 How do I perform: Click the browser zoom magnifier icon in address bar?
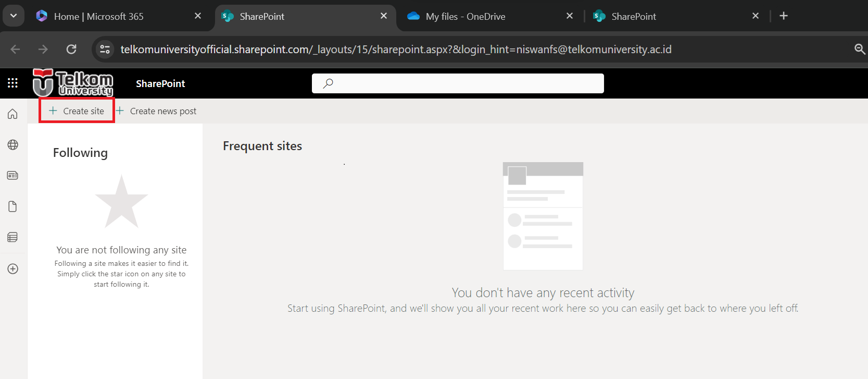[860, 49]
